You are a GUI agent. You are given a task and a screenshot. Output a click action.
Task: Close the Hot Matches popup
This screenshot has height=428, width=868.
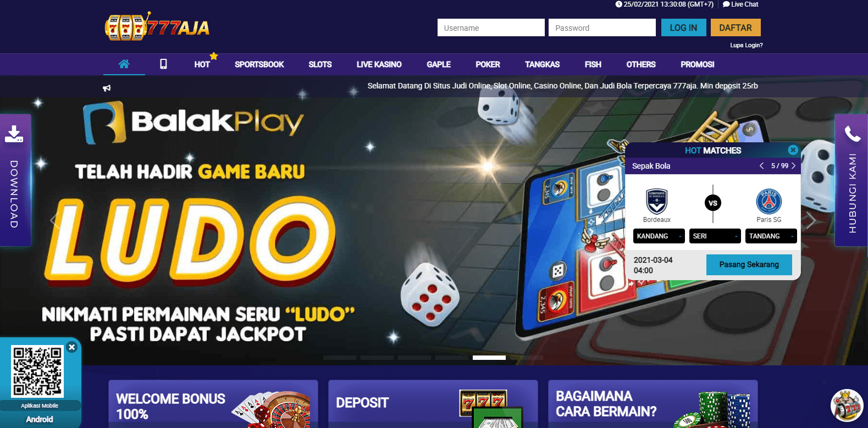pos(793,149)
